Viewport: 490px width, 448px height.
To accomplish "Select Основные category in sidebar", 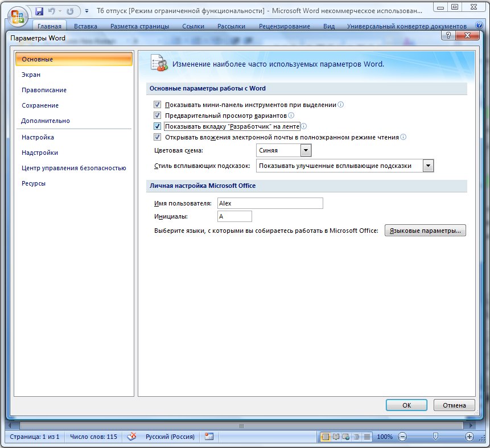I will point(74,59).
